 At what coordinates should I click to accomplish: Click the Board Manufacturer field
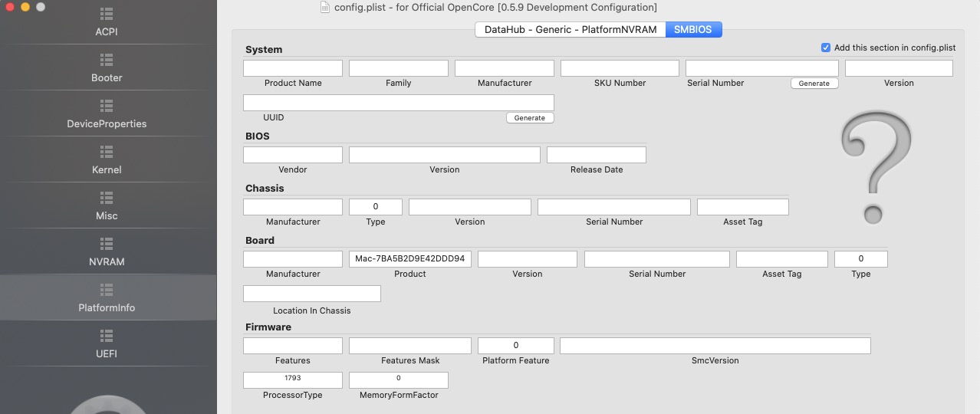(x=293, y=259)
